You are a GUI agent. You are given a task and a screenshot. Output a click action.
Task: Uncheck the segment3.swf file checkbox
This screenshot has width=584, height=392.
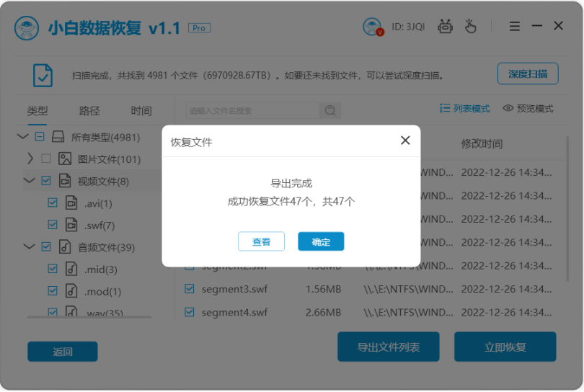pos(190,289)
